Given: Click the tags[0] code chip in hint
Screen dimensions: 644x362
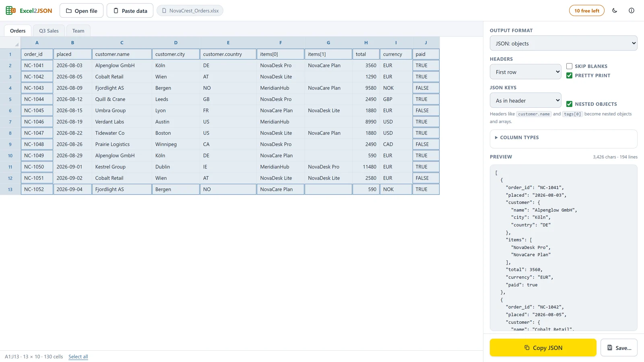Looking at the screenshot, I should click(x=572, y=114).
